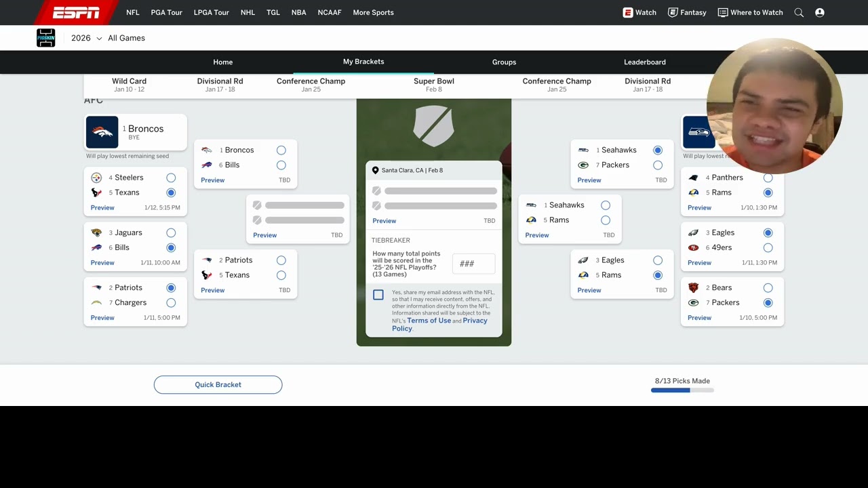Open the NCAAF navigation item
868x488 pixels.
coord(330,12)
